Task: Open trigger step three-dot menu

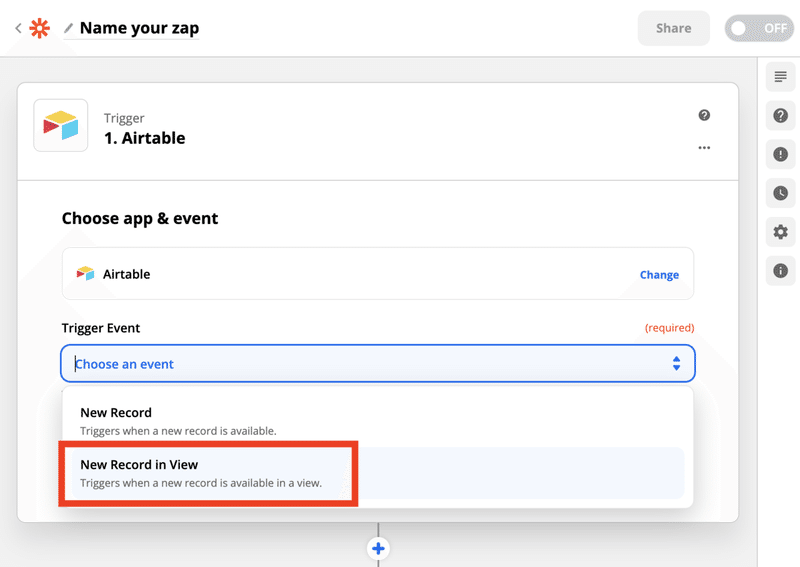Action: pos(704,147)
